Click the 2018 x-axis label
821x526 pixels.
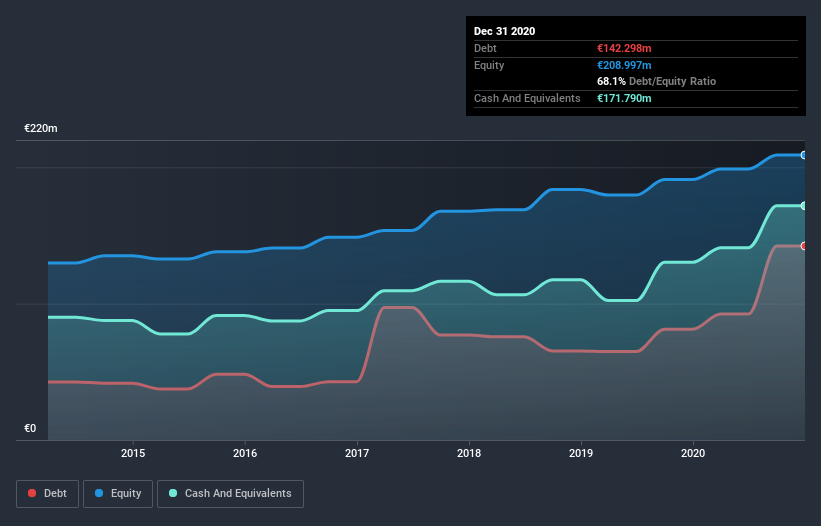[x=469, y=453]
